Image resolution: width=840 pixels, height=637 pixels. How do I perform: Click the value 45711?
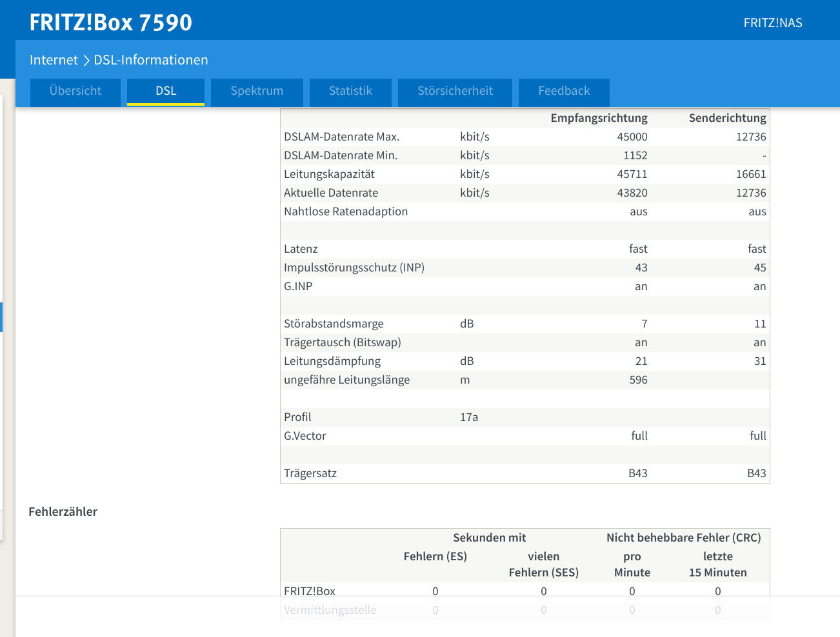pos(632,174)
